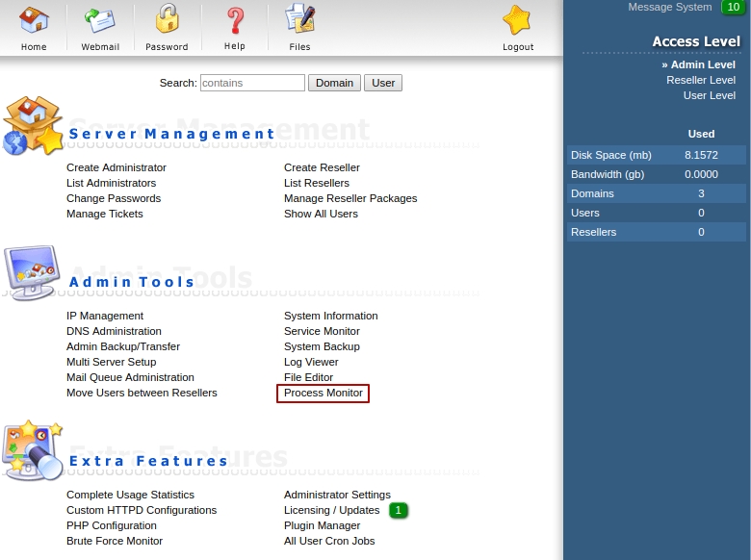Click the Admin Tools monitor icon
Viewport: 751px width, 560px height.
tap(33, 273)
